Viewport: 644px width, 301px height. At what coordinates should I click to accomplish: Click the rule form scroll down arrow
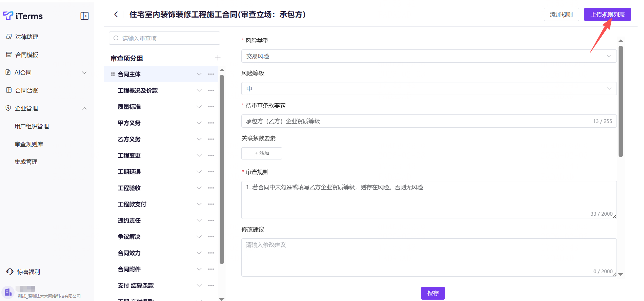point(621,275)
